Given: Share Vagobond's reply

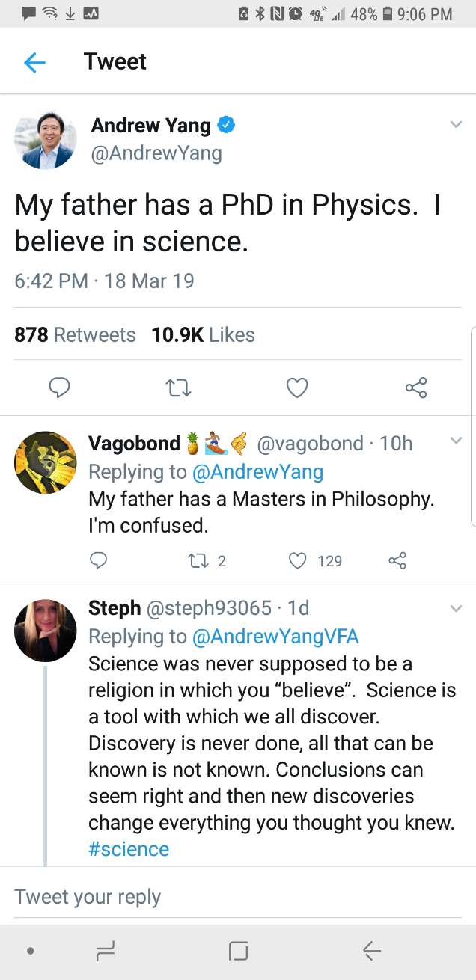Looking at the screenshot, I should [x=397, y=560].
